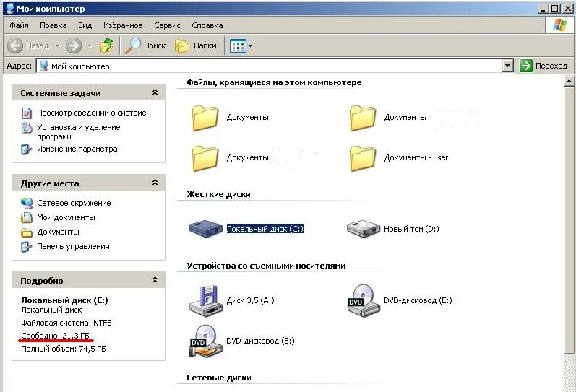Open Forward button history dropdown arrow
576x392 pixels.
click(x=90, y=46)
